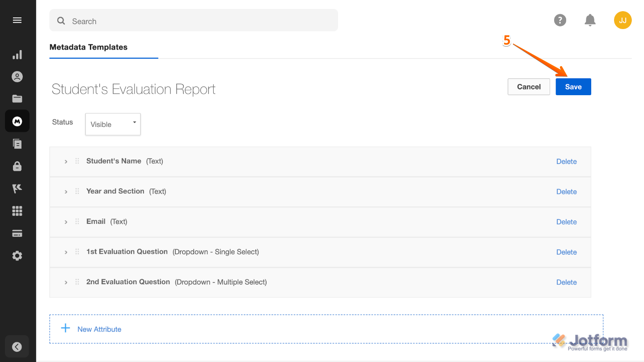
Task: Switch to the Metadata Templates tab
Action: [89, 47]
